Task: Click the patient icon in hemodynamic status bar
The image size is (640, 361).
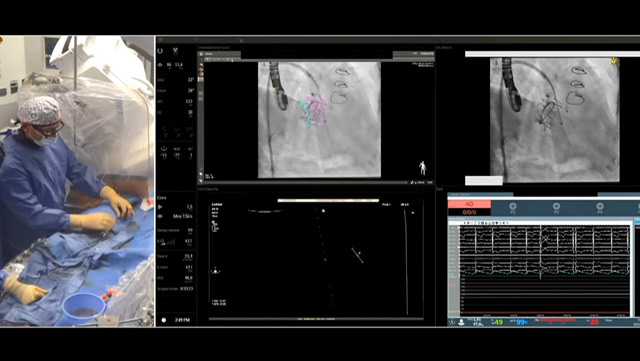Action: tap(461, 322)
